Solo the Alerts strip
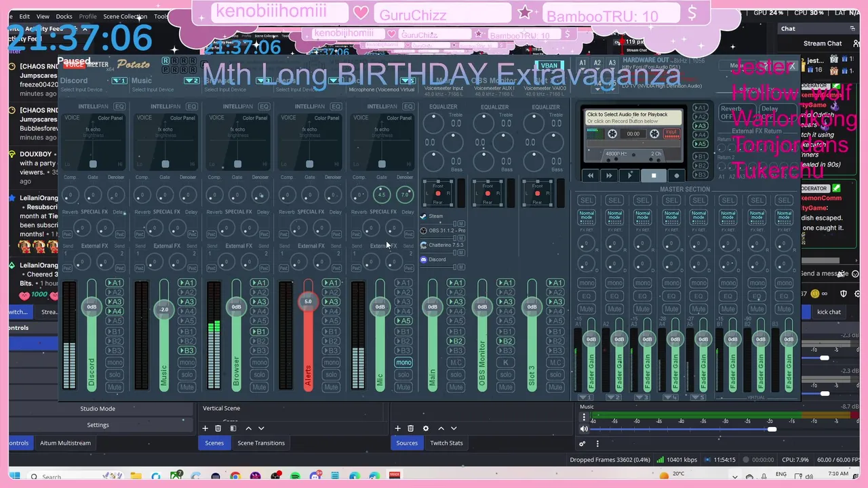Viewport: 868px width, 488px height. (331, 375)
